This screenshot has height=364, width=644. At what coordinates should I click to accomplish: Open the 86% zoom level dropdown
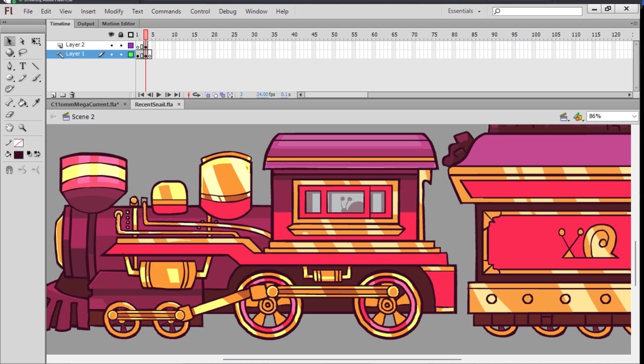tap(634, 116)
